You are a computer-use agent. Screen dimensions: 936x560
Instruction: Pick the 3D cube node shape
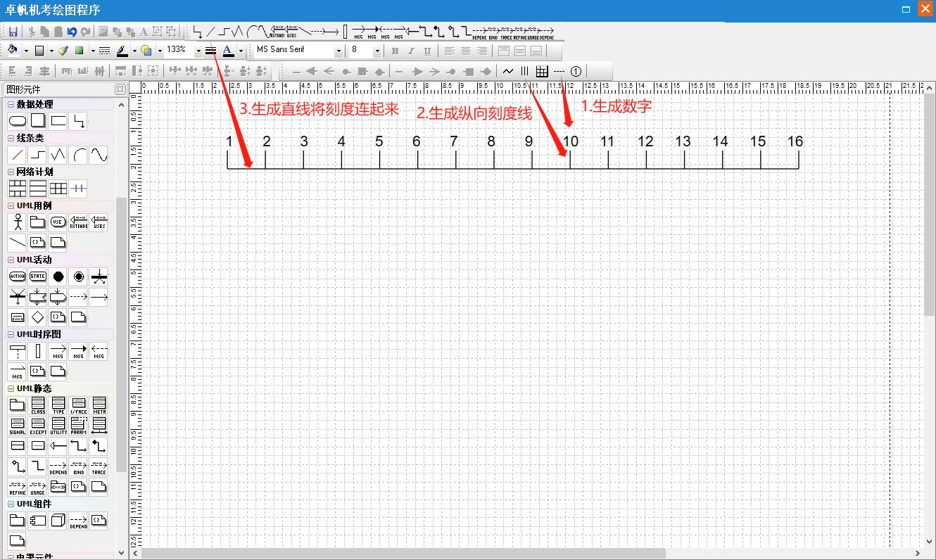[x=58, y=521]
